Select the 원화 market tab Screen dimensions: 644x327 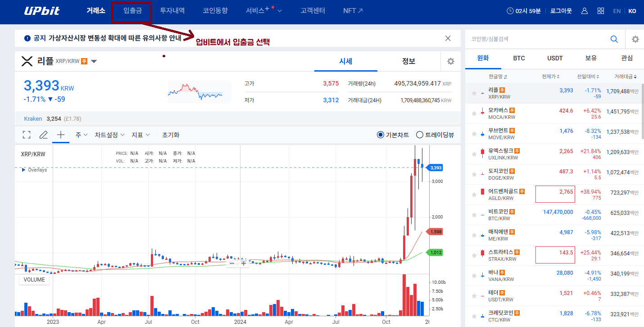(483, 58)
